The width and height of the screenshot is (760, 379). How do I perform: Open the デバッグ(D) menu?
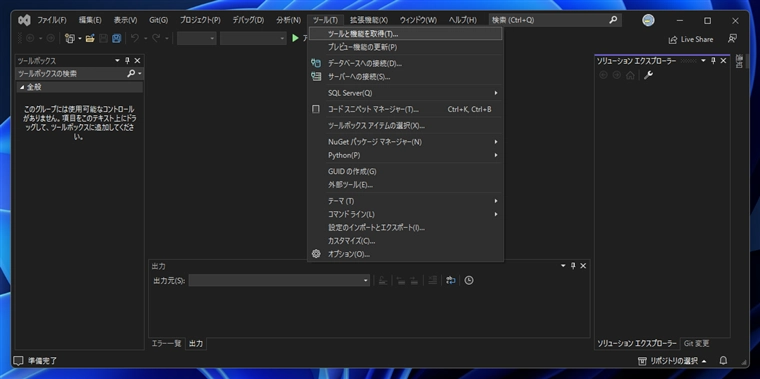(x=248, y=20)
